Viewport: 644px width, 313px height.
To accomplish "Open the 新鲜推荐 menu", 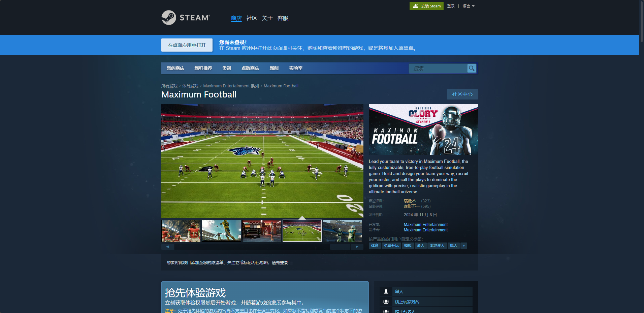I will 203,68.
